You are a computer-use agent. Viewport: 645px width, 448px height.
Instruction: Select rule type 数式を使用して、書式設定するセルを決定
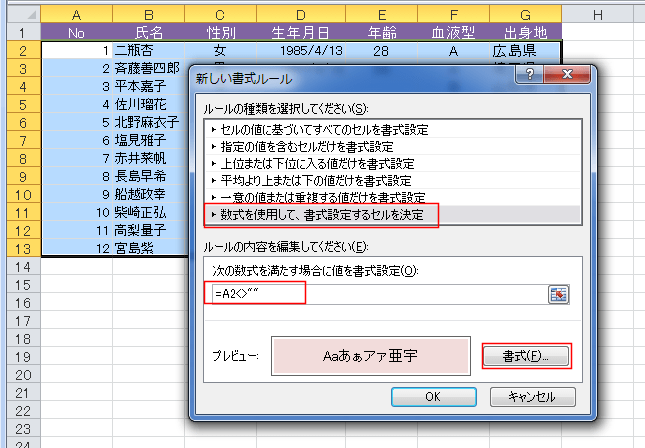coord(393,214)
